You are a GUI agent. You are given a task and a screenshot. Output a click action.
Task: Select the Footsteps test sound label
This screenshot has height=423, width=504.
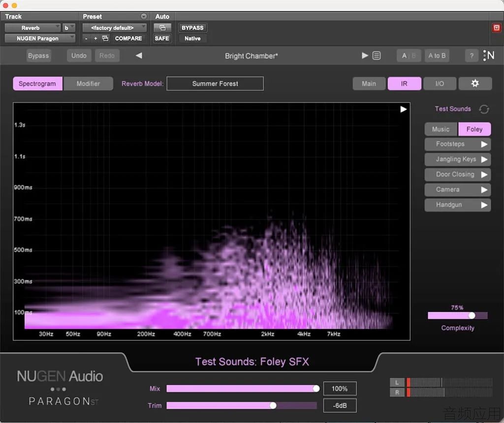coord(450,144)
